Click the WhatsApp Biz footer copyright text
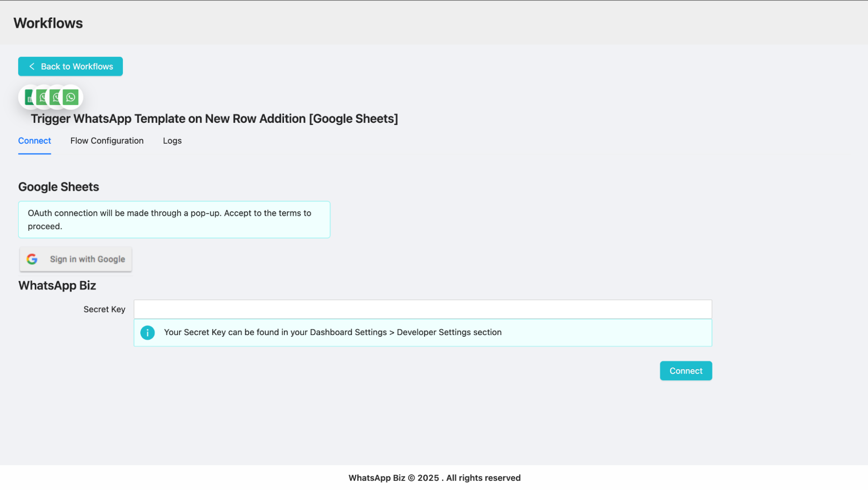This screenshot has height=490, width=868. [x=434, y=478]
